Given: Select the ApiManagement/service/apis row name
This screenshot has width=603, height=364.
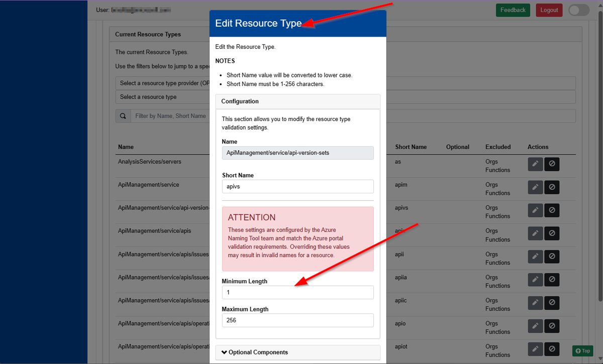Looking at the screenshot, I should [x=154, y=231].
